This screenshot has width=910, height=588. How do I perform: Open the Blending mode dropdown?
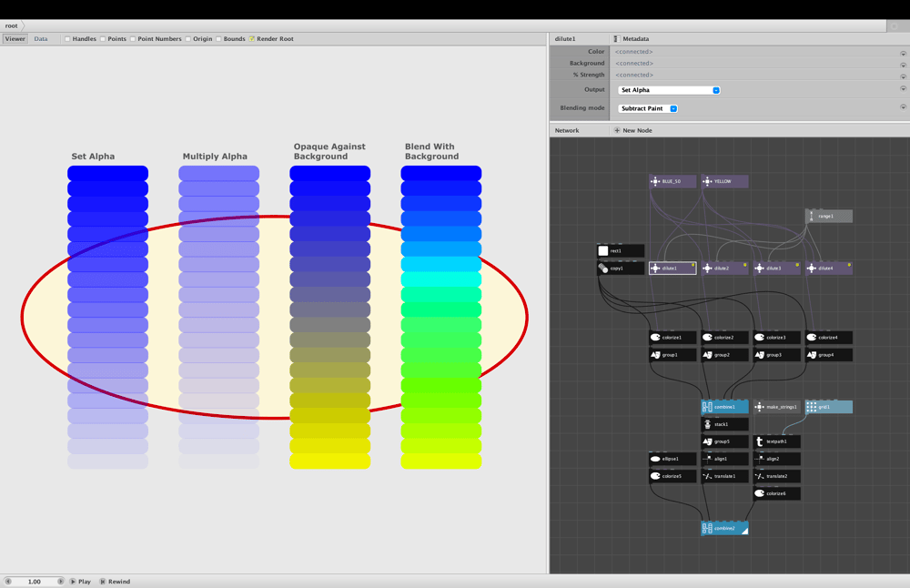(648, 108)
